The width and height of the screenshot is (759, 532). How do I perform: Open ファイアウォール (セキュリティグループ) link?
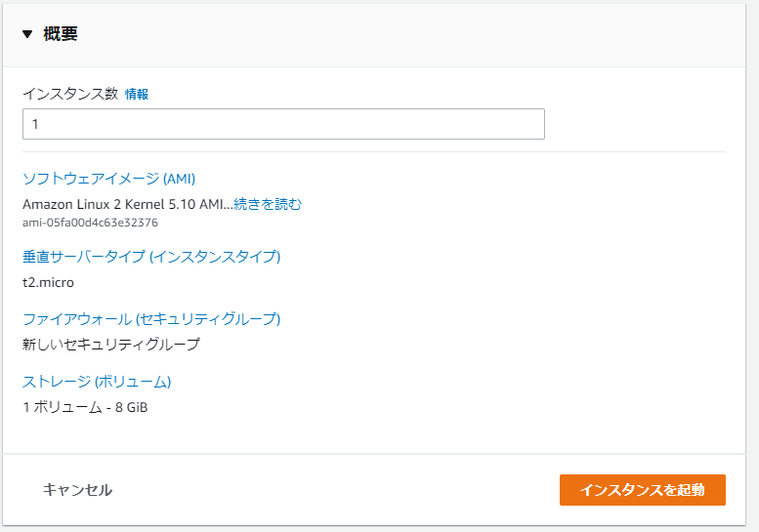pos(151,319)
